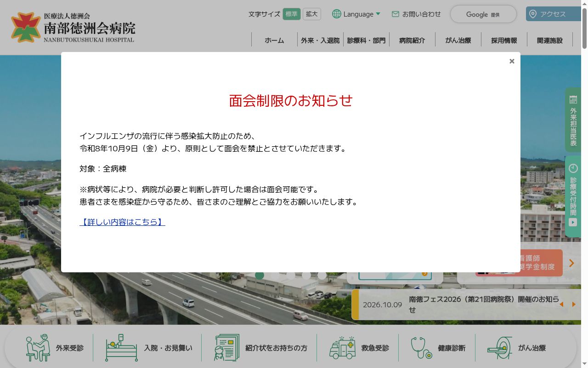Screen dimensions: 588x368
Task: Set text size to 拡大
Action: 312,14
